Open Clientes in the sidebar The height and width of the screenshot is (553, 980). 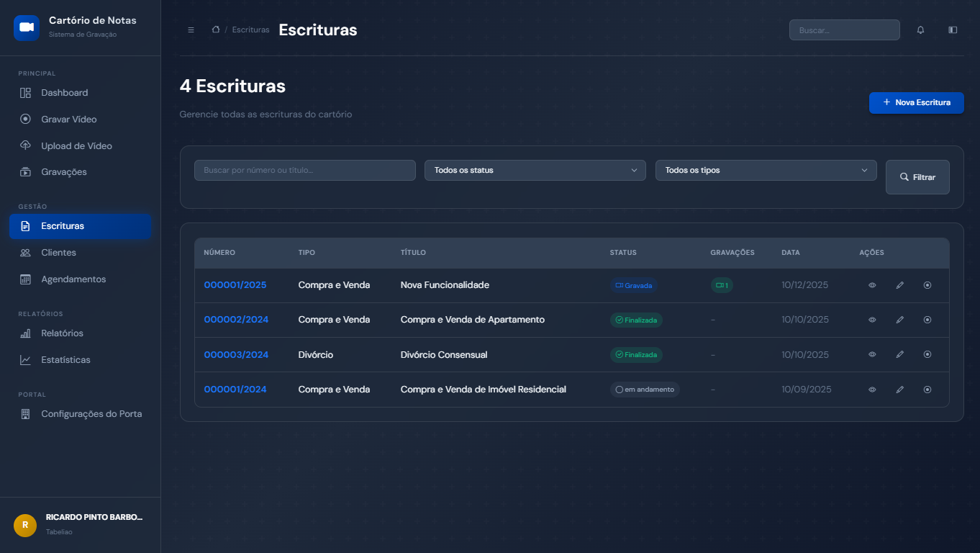80,253
